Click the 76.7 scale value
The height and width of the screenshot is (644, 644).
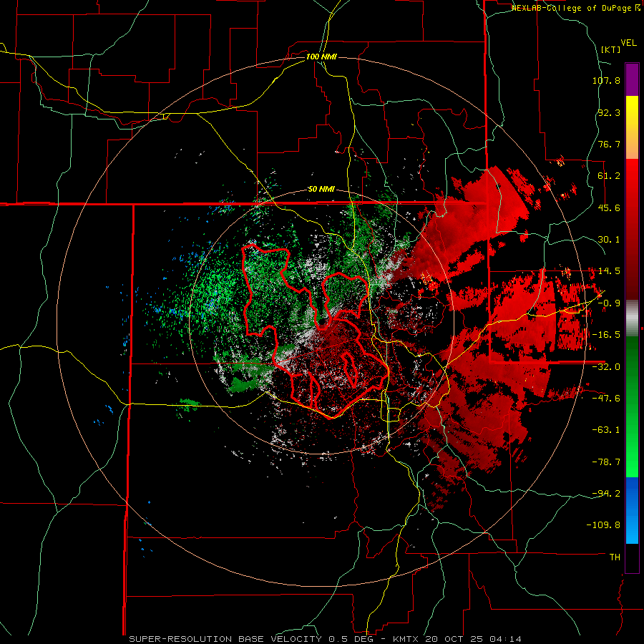[x=609, y=144]
